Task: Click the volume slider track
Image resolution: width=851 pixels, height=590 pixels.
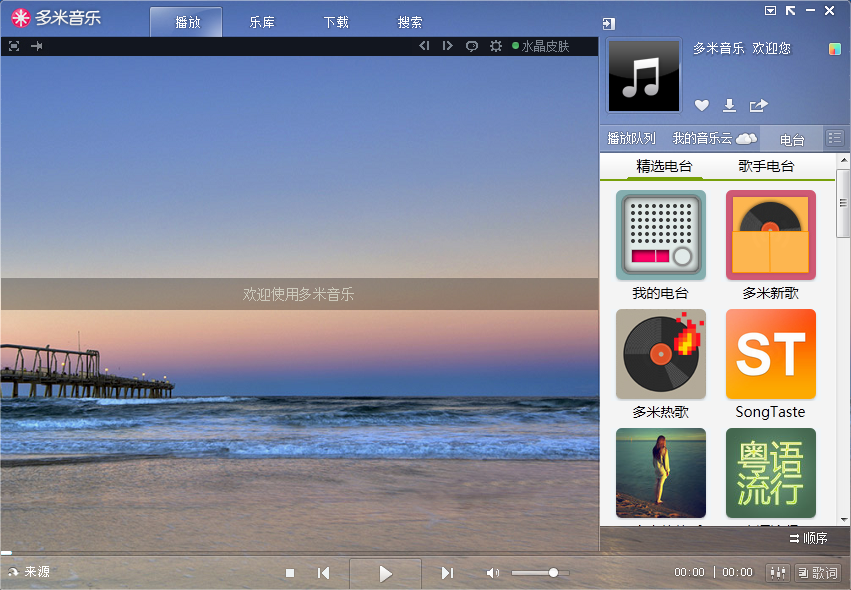Action: 535,573
